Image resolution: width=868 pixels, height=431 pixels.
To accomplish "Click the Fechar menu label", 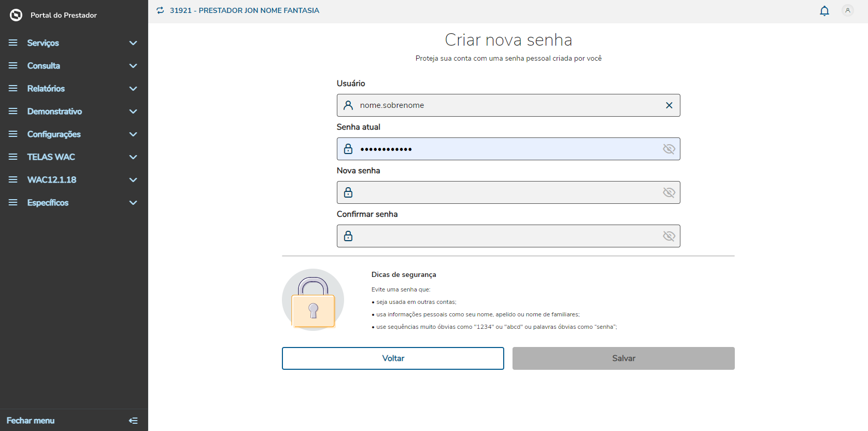I will 31,421.
